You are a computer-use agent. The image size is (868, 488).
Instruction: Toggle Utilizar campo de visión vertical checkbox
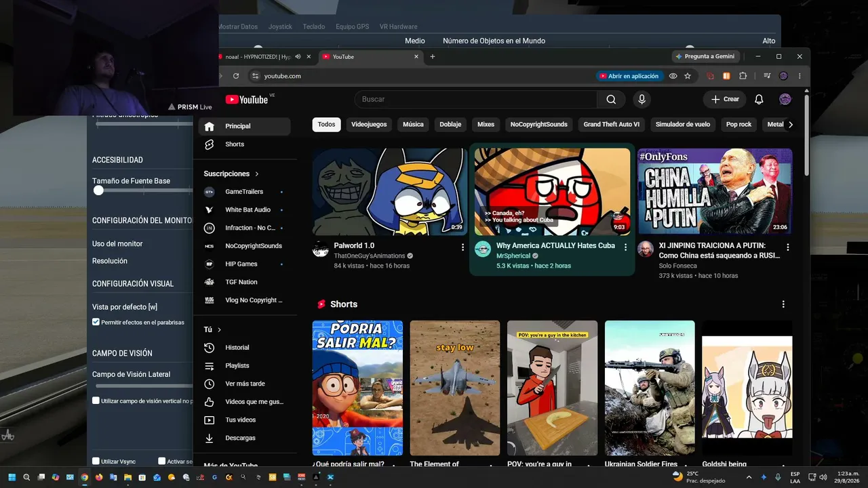pyautogui.click(x=96, y=401)
